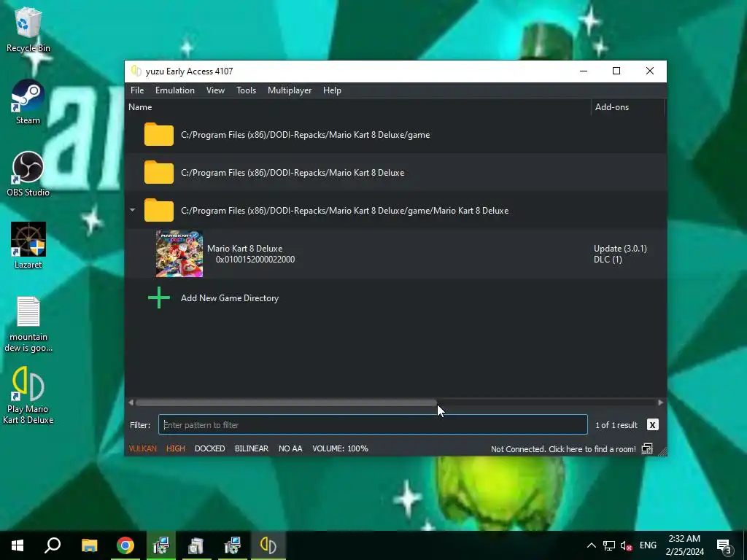
Task: Open the File menu
Action: 137,90
